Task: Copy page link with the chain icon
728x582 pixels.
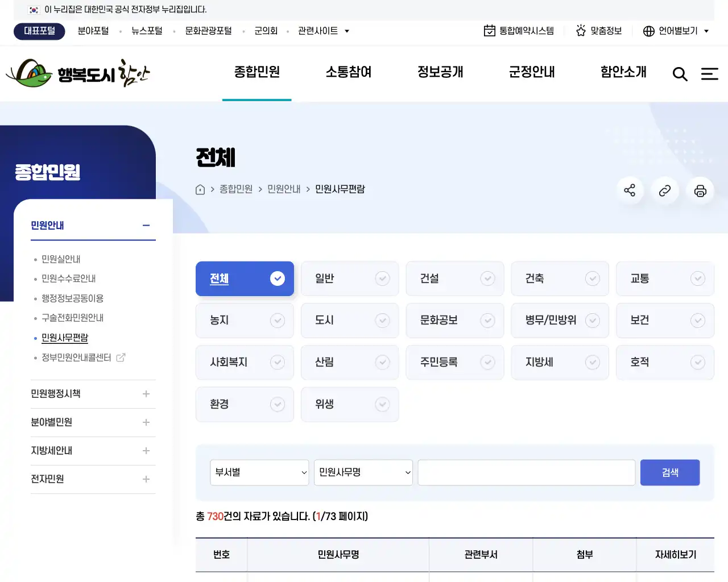Action: tap(665, 190)
